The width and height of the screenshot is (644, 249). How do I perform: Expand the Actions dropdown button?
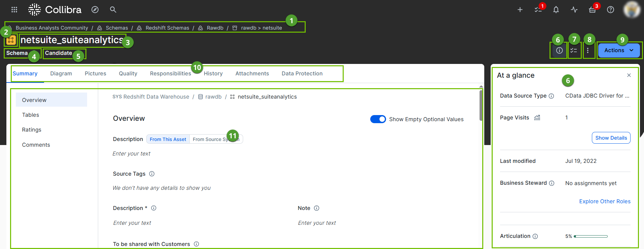619,50
